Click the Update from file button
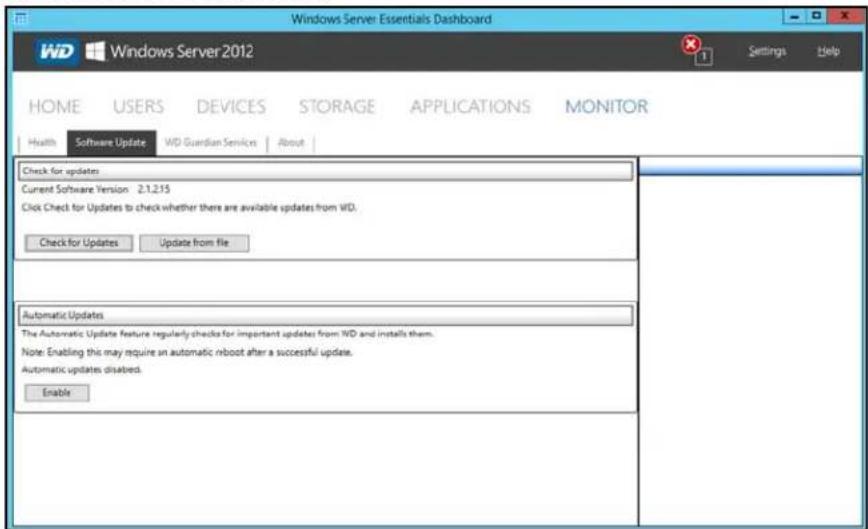The image size is (868, 529). click(x=194, y=243)
